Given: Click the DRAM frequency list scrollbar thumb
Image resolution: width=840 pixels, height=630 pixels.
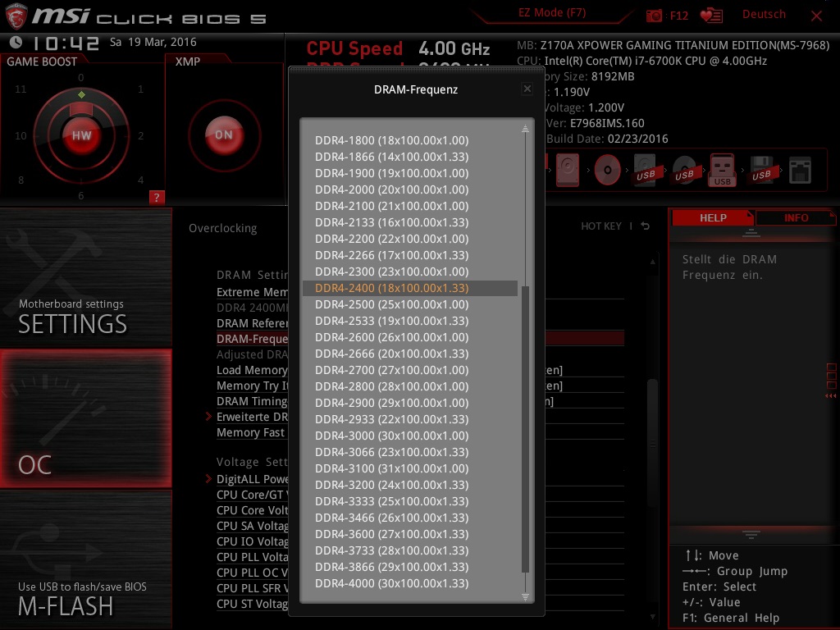Looking at the screenshot, I should click(525, 429).
